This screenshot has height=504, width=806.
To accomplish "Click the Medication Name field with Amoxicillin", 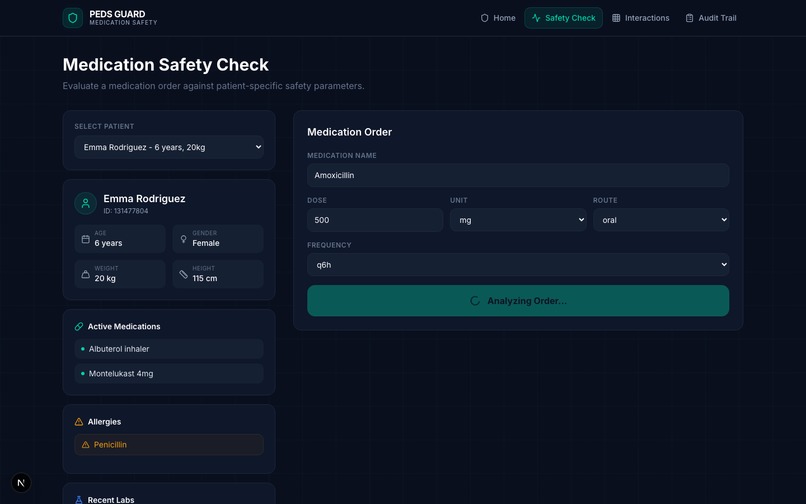I will click(x=518, y=175).
